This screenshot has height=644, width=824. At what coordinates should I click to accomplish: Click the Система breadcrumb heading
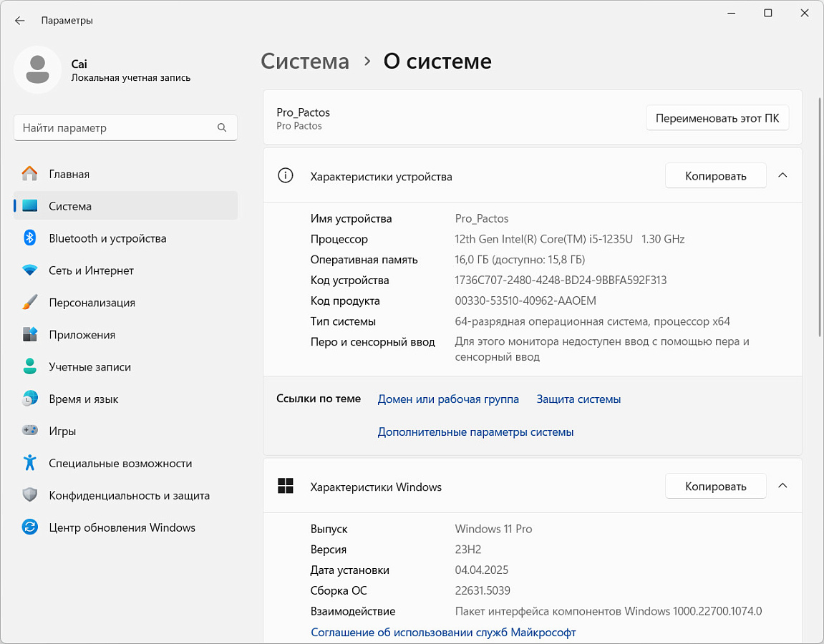(305, 62)
